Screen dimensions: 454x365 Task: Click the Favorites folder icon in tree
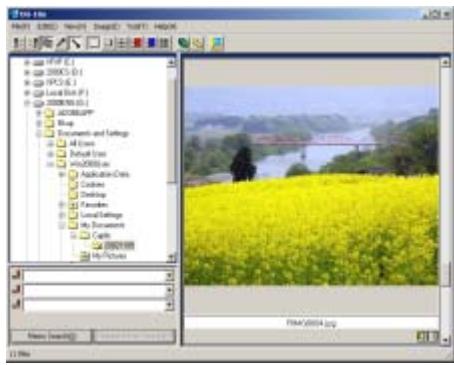73,205
